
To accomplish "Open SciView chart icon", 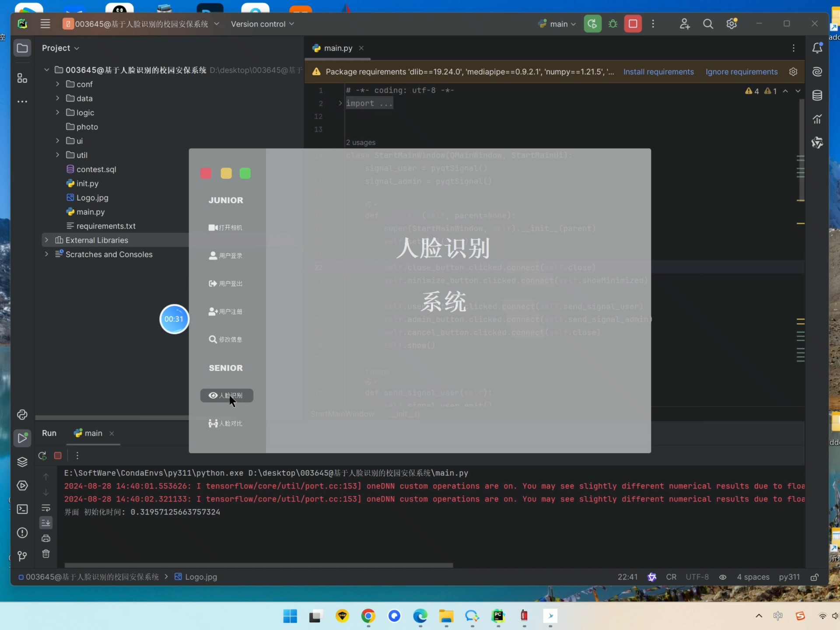I will 817,119.
